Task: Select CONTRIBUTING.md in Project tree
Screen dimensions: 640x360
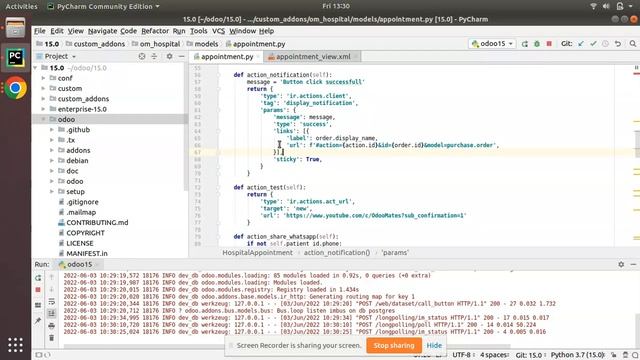Action: [97, 222]
